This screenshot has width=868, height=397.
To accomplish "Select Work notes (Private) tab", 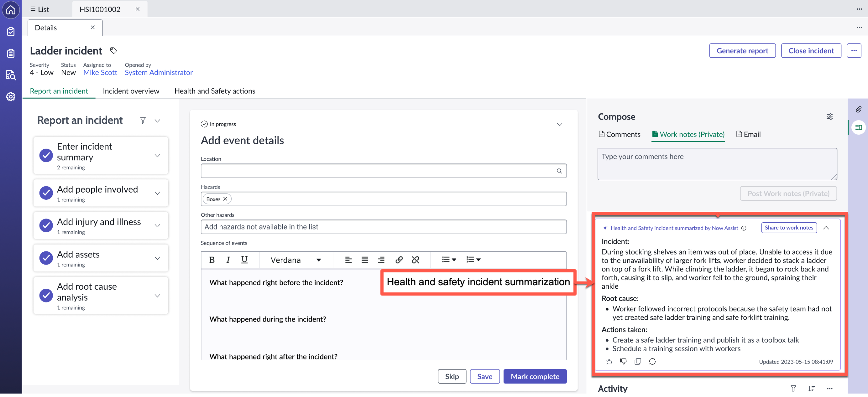I will coord(688,134).
